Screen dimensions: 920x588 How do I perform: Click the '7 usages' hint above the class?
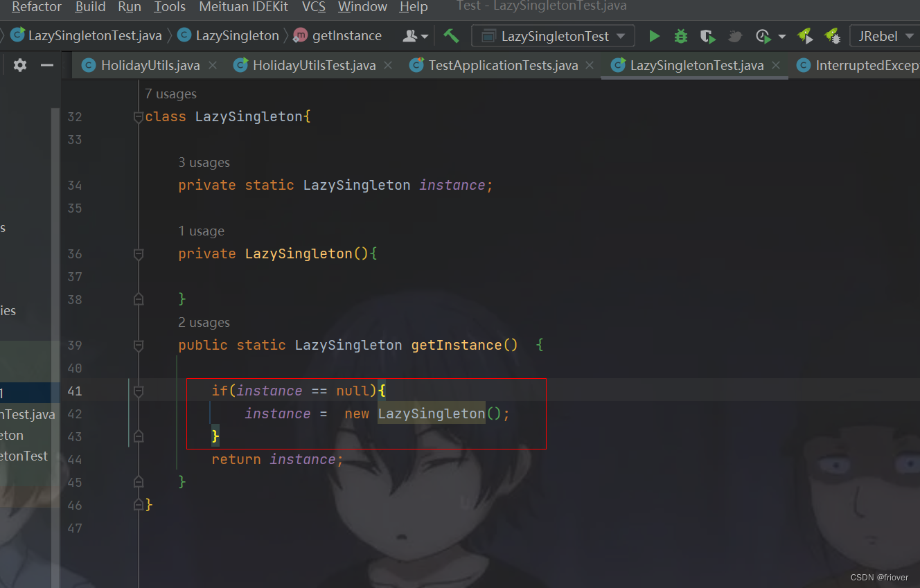tap(170, 94)
